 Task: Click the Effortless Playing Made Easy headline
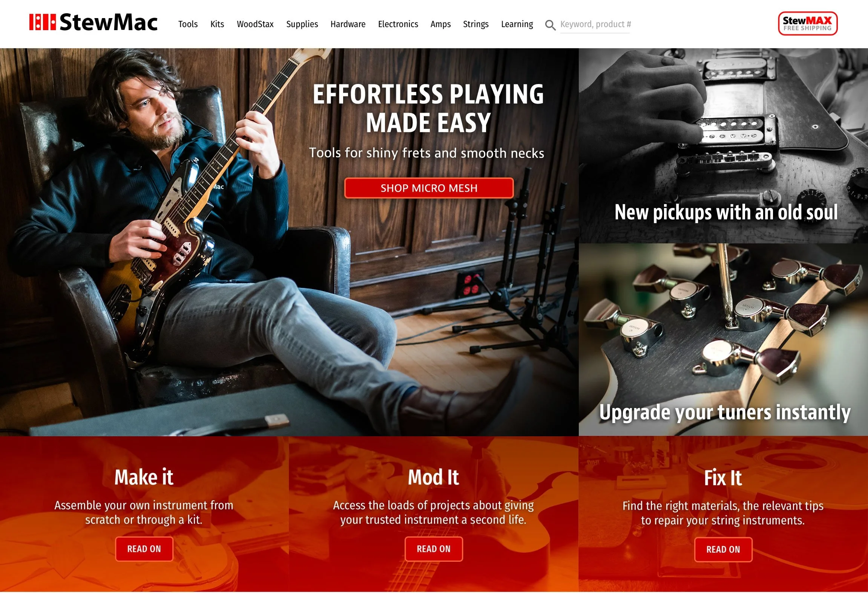(x=428, y=109)
